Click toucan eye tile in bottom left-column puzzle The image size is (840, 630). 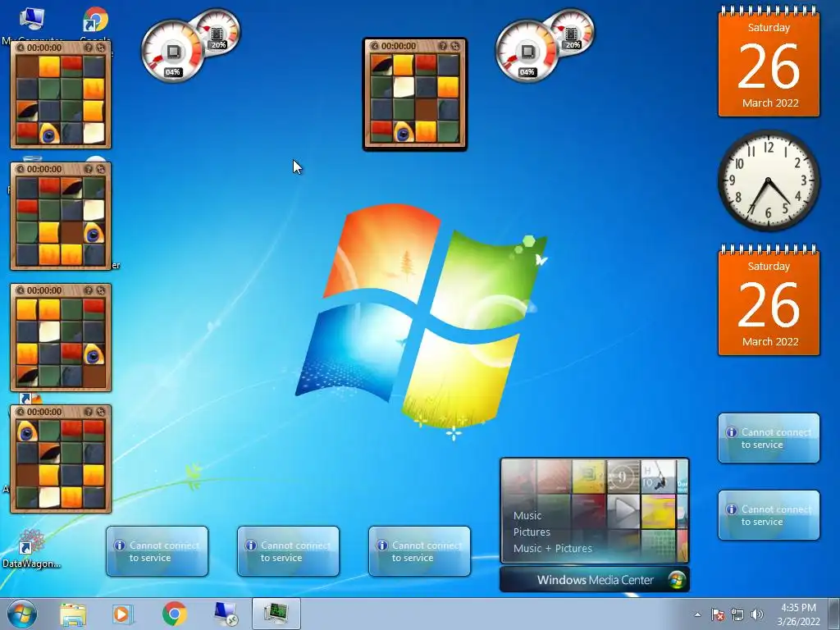point(26,431)
